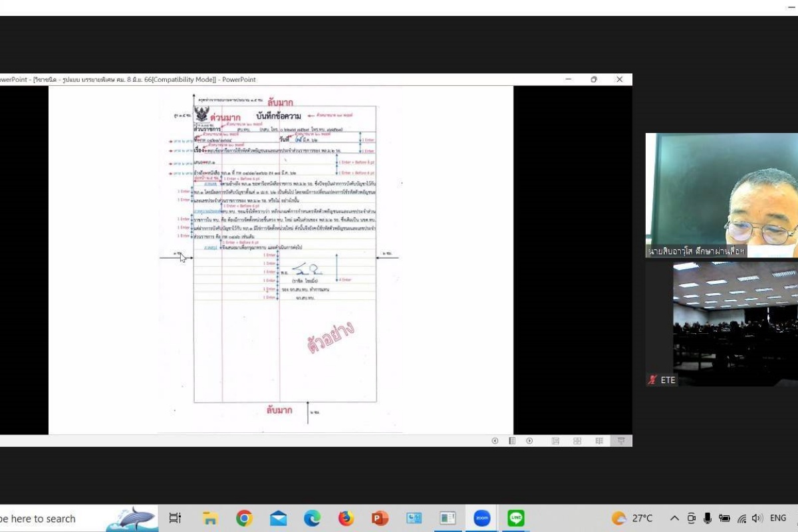Restore the PowerPoint window size

[x=594, y=79]
